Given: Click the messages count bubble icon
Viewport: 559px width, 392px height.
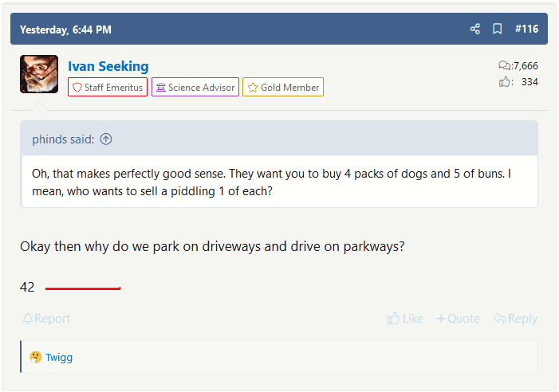Looking at the screenshot, I should [504, 66].
